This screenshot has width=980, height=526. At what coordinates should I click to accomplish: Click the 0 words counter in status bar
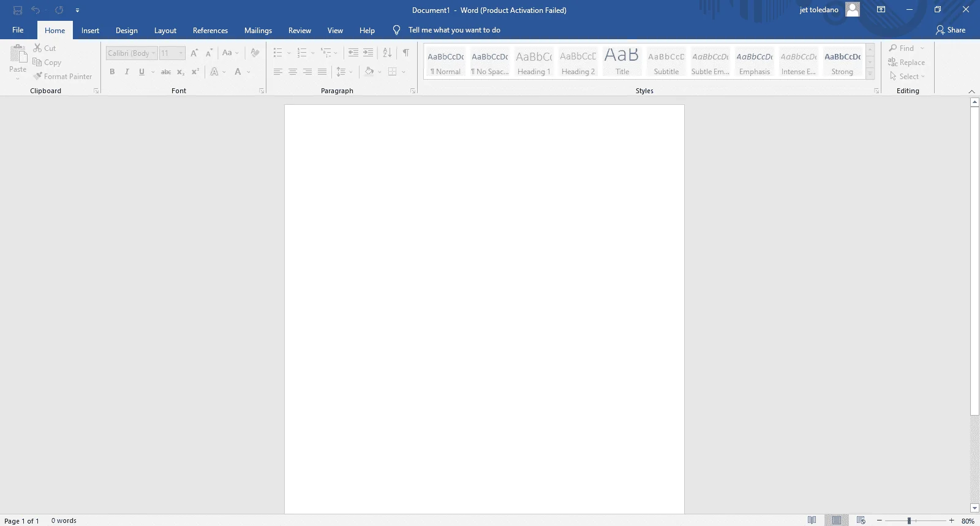[x=64, y=520]
